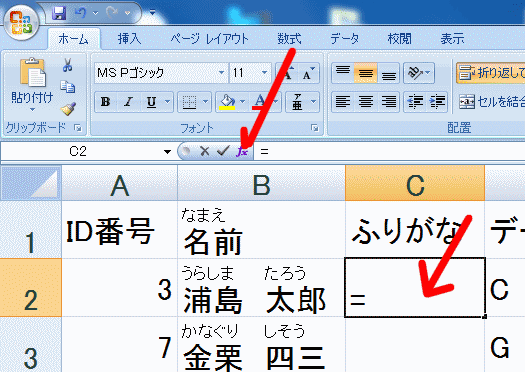The image size is (525, 372).
Task: Open the ページ レイアウト tab
Action: (210, 39)
